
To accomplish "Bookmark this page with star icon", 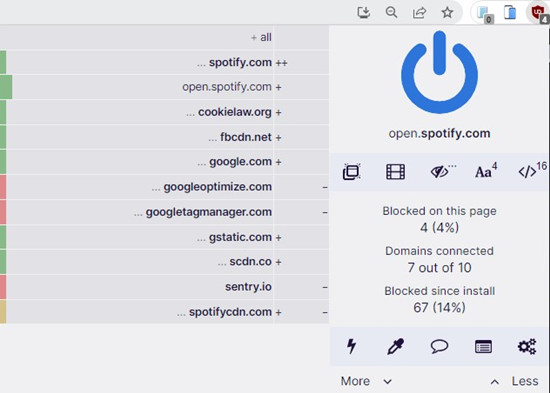I will pyautogui.click(x=447, y=13).
